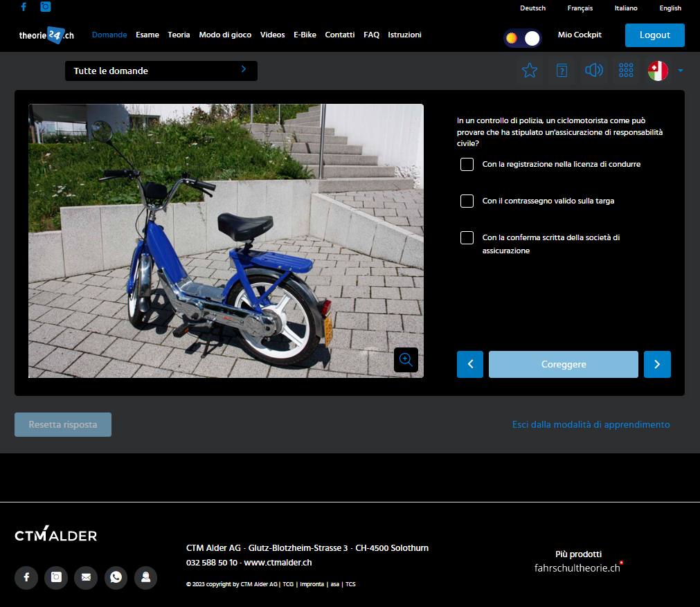The width and height of the screenshot is (700, 607).
Task: Click the Resetta risposta button
Action: [x=63, y=424]
